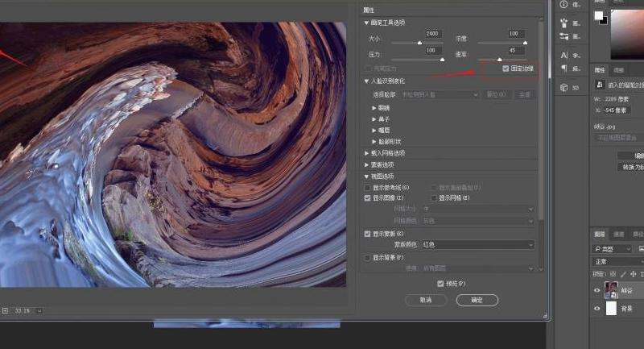Viewport: 644px width, 349px height.
Task: Open the Character panel icon
Action: tap(564, 55)
